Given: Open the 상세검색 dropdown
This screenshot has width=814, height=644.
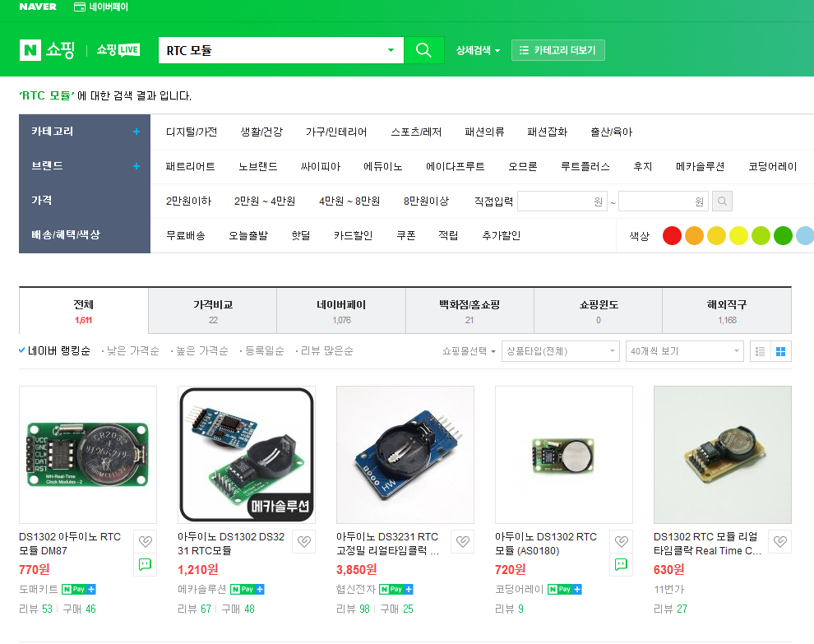Looking at the screenshot, I should coord(478,50).
